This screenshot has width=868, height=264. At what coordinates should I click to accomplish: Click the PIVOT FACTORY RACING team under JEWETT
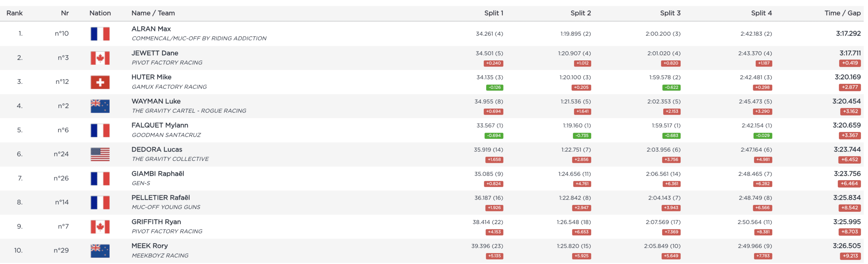[167, 63]
